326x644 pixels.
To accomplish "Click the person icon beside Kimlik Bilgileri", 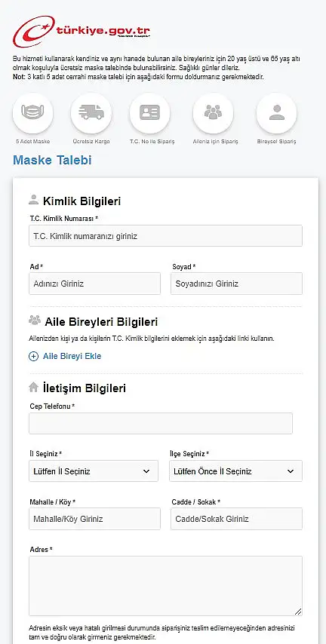I will 33,200.
